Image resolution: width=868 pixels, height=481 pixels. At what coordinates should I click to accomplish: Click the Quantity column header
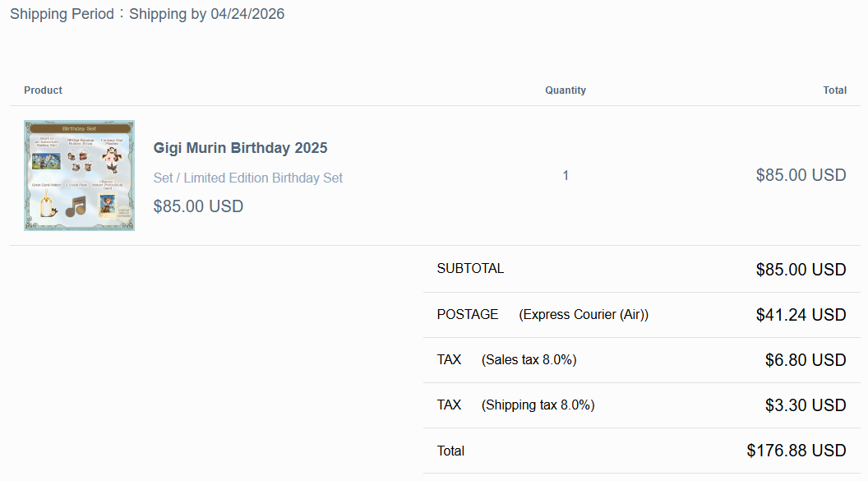(565, 90)
